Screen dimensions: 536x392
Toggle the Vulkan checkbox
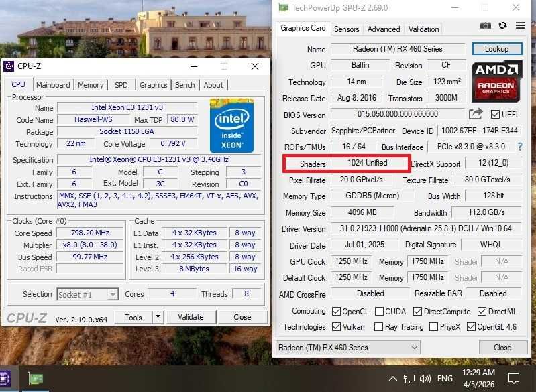tap(336, 327)
